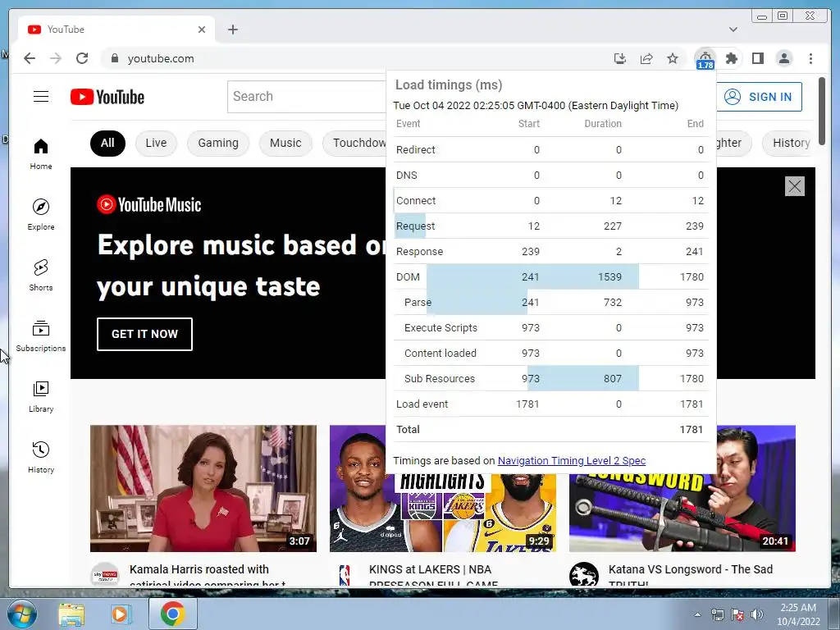
Task: Open Home in the YouTube sidebar
Action: click(41, 154)
